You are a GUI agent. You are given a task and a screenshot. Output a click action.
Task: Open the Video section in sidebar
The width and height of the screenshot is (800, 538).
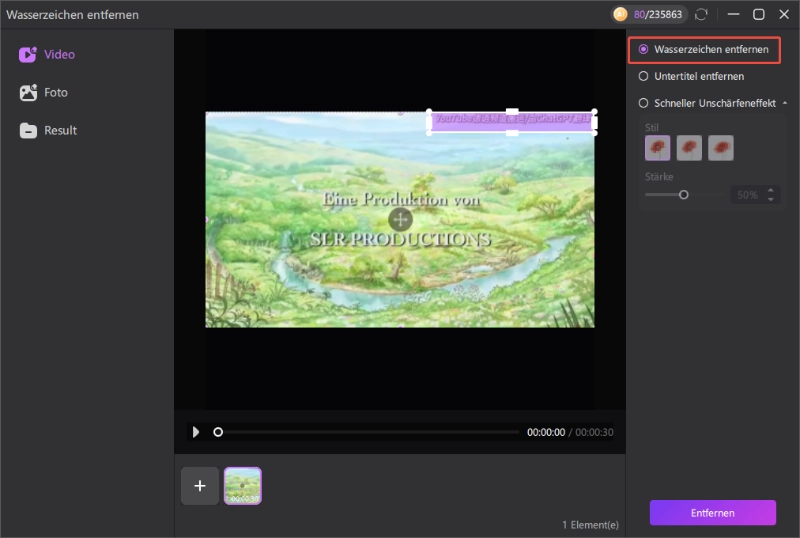click(47, 54)
